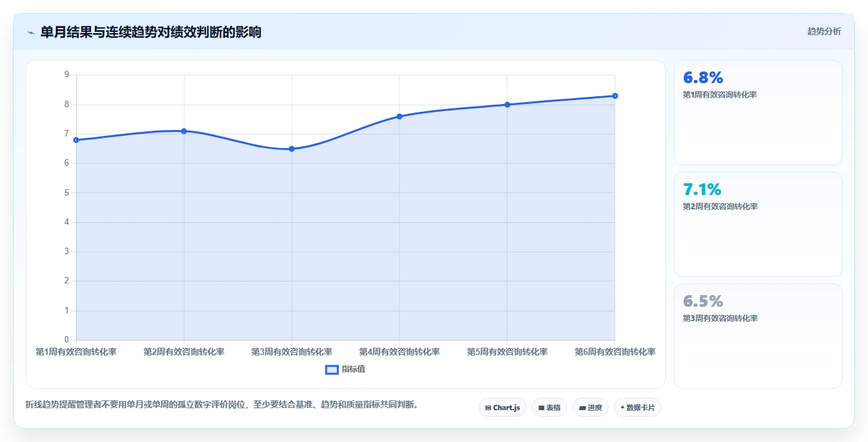The width and height of the screenshot is (868, 442).
Task: Open the 6.5% metric card
Action: coord(758,336)
